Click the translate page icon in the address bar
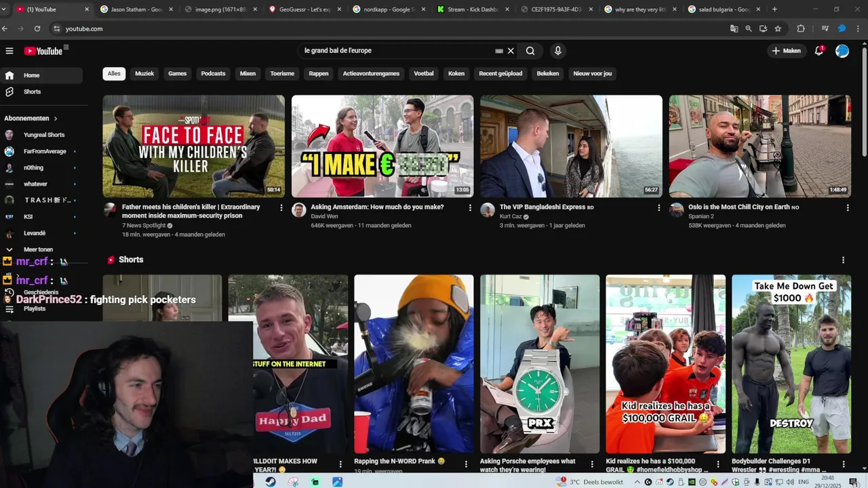Image resolution: width=868 pixels, height=488 pixels. (x=734, y=28)
